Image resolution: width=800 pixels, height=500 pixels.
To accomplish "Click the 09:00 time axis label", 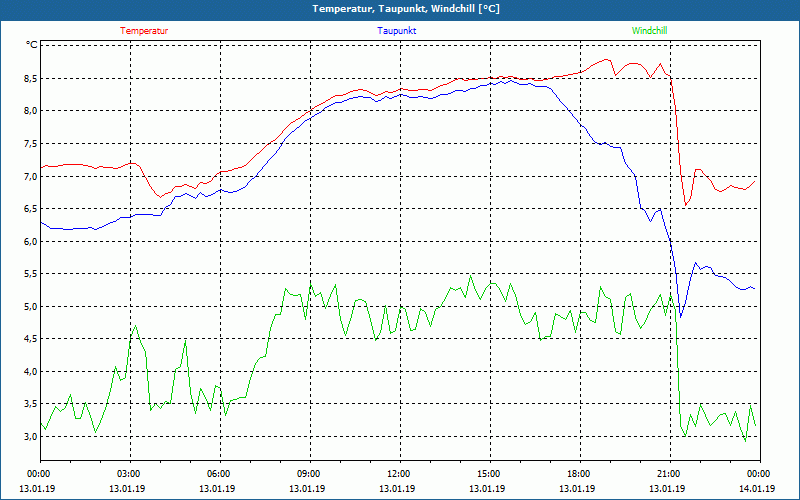I will click(x=310, y=474).
